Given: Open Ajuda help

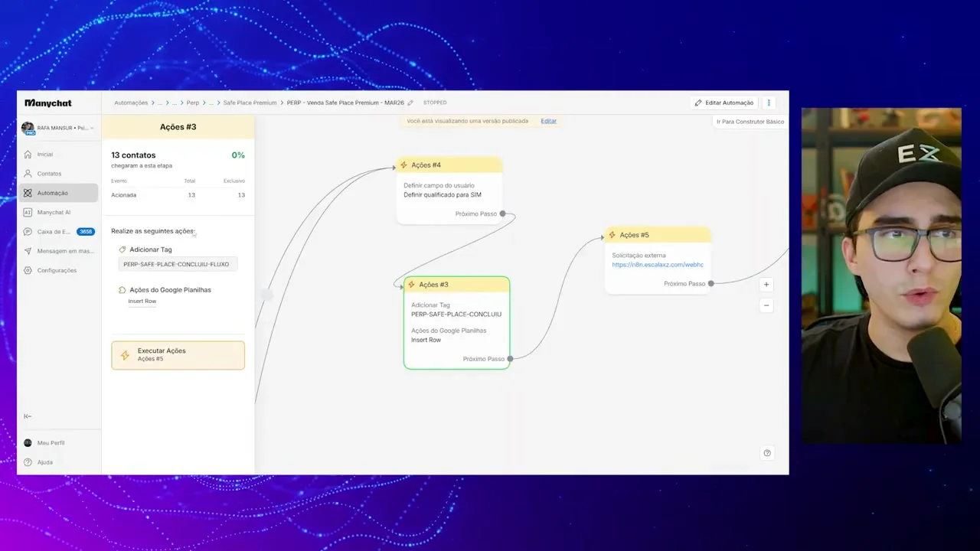Looking at the screenshot, I should [45, 462].
